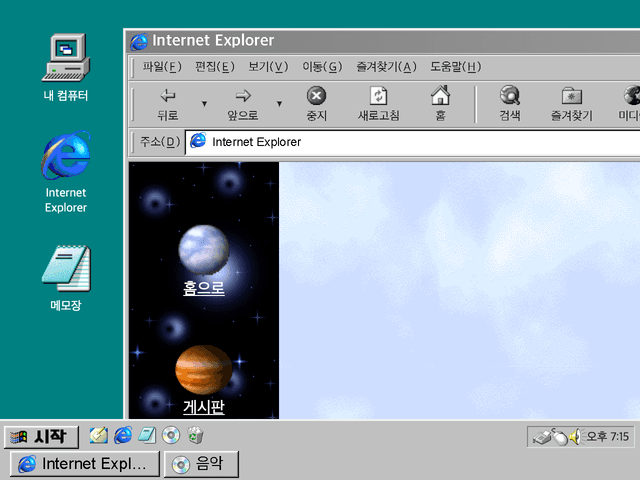Open the 즐겨찾기(A) menu

(386, 67)
